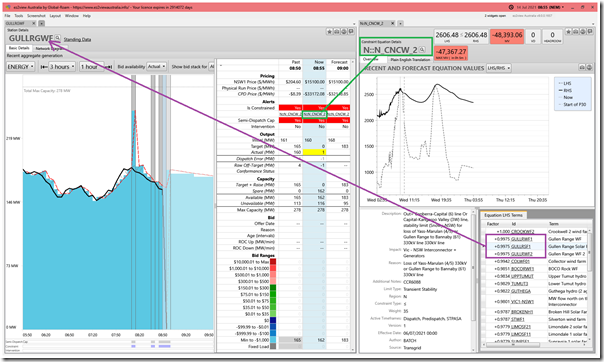Viewport: 604px width, 362px height.
Task: Open the Help menu
Action: click(x=87, y=16)
